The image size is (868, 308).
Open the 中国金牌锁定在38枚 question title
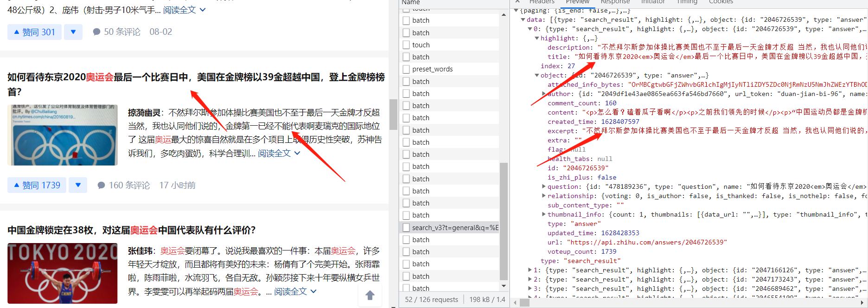[x=132, y=230]
